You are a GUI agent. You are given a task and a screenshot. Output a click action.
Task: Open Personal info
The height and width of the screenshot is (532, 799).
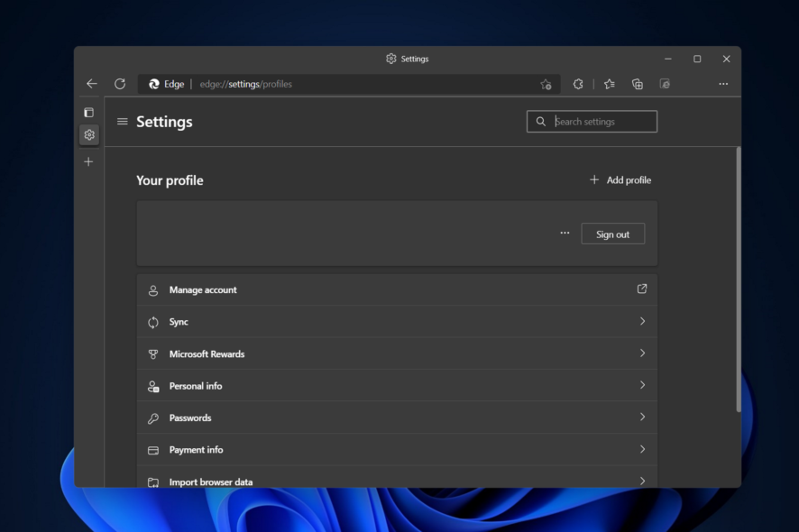(x=397, y=386)
